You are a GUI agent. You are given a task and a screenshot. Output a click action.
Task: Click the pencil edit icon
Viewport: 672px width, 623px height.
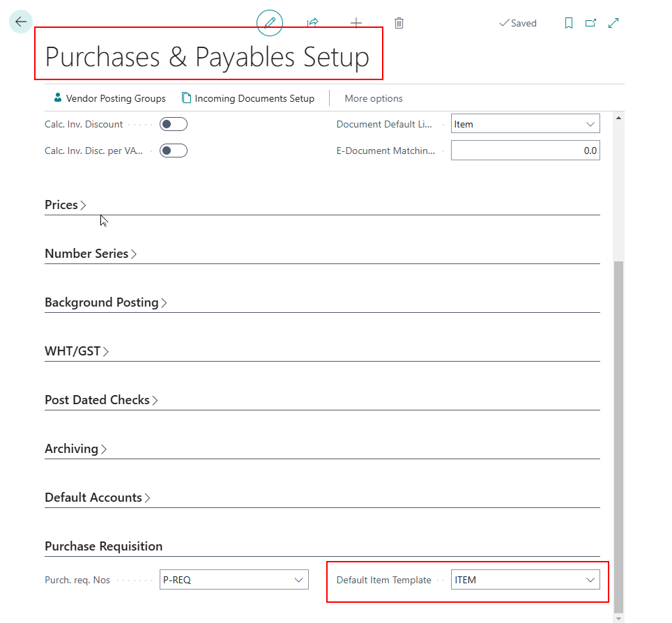coord(270,23)
